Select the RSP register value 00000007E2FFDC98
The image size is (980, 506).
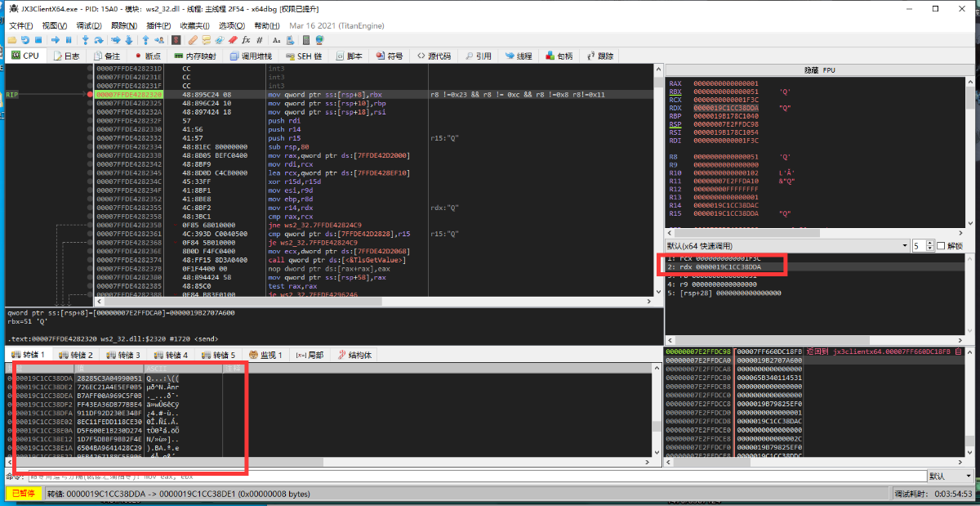[x=726, y=124]
